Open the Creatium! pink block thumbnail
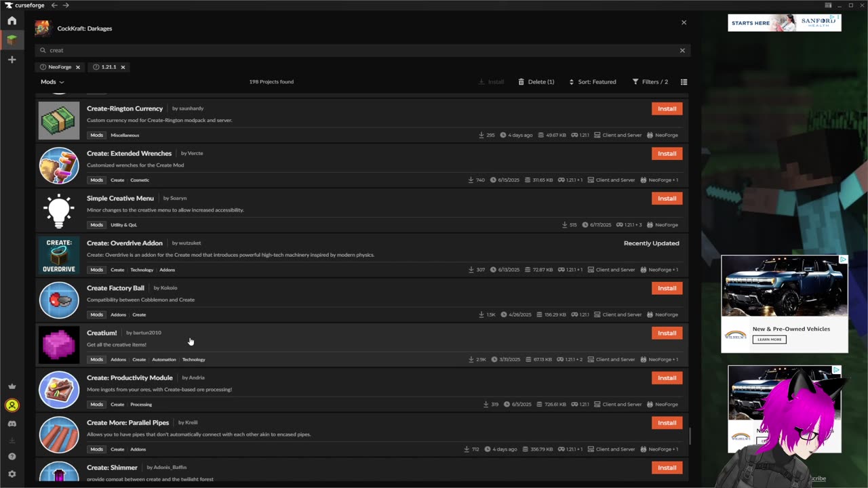 [59, 345]
